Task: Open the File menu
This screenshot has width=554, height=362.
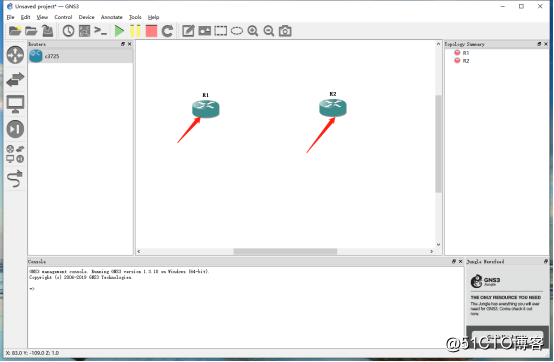Action: 11,17
